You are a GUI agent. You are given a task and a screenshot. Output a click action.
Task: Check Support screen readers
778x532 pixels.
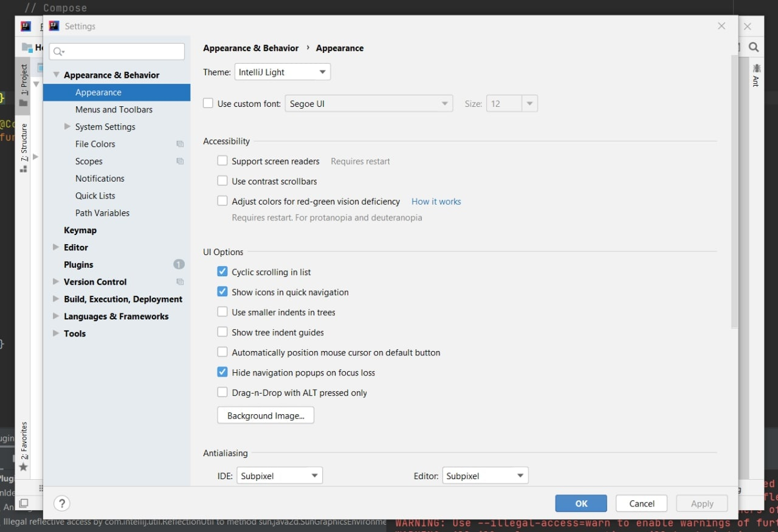(222, 160)
